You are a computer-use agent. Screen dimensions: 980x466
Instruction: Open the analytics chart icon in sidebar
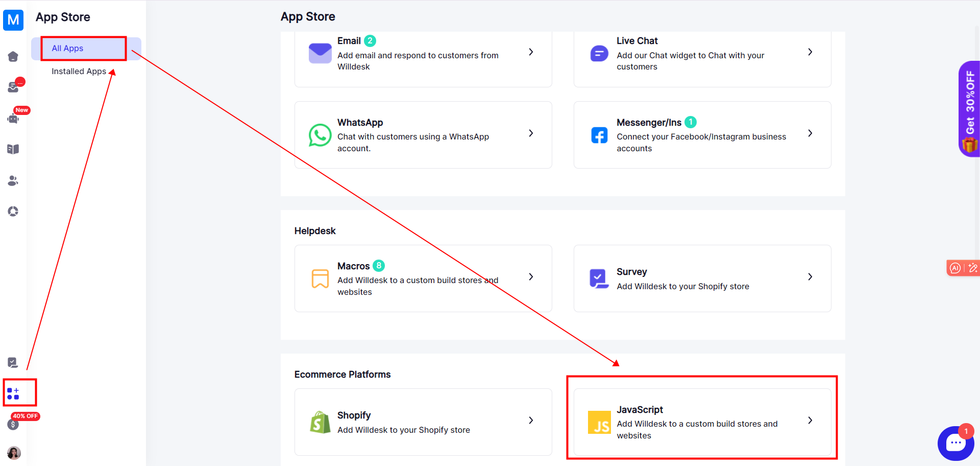tap(13, 212)
